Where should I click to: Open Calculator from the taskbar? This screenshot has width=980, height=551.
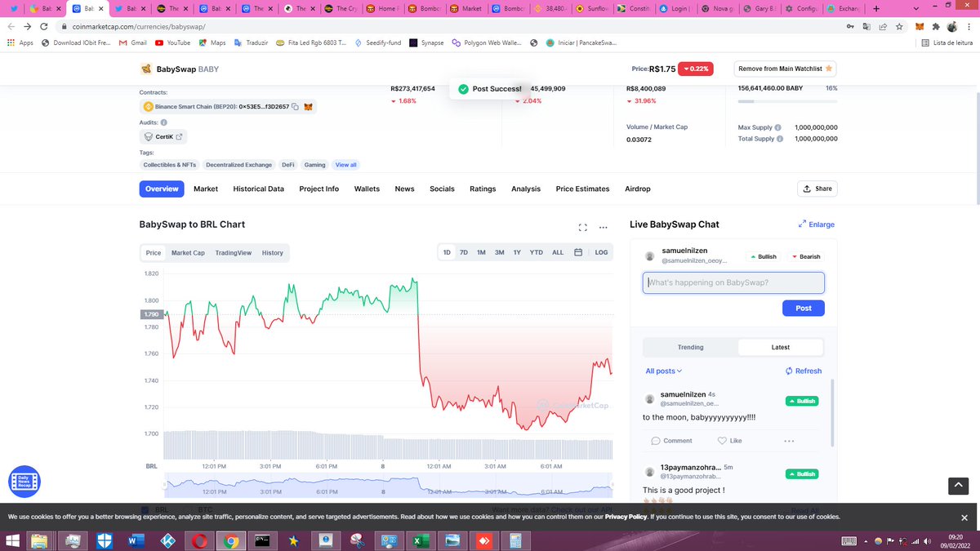[x=515, y=540]
